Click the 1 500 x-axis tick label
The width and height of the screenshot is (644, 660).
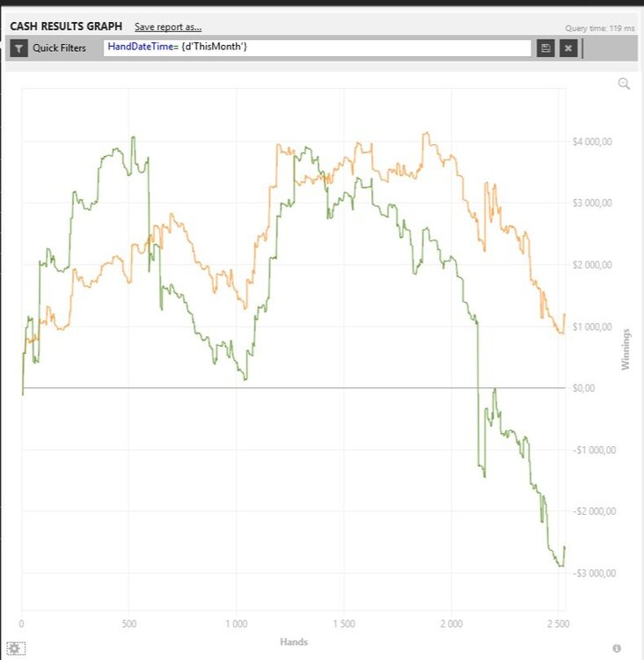tap(344, 624)
